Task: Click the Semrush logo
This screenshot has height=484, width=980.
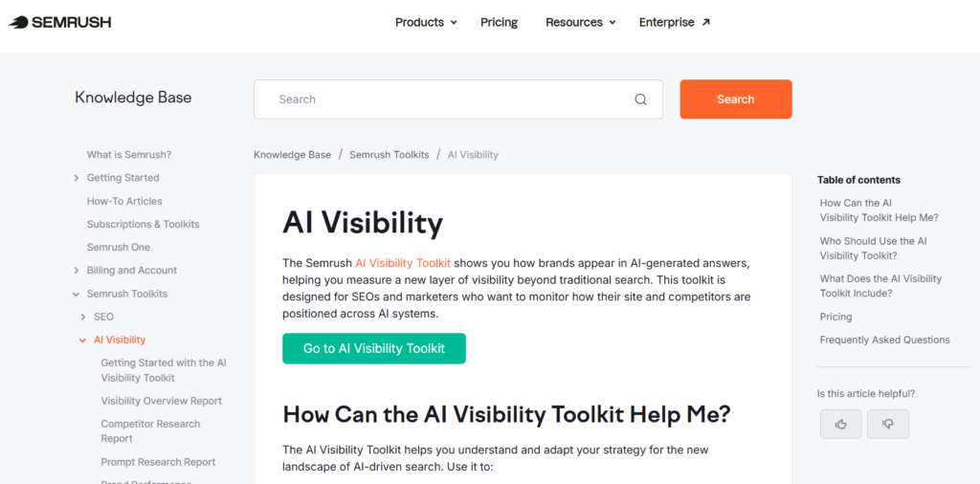Action: (62, 22)
